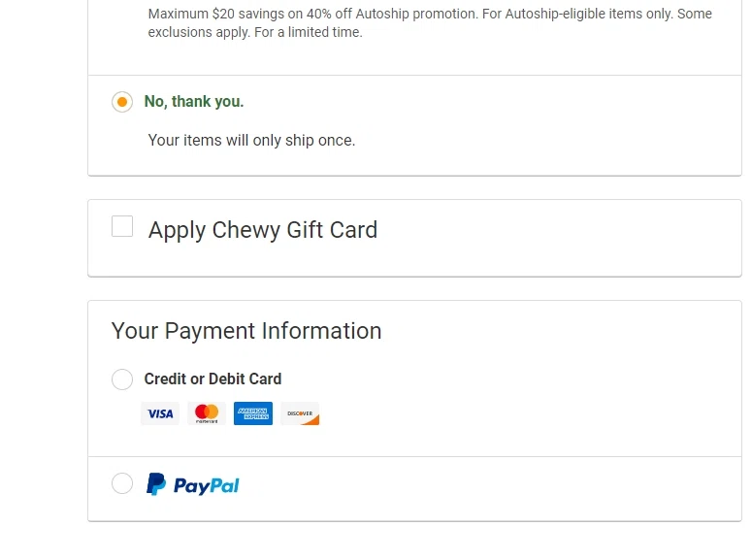Click "Your items will only ship once." text
Viewport: 752px width, 560px height.
(251, 141)
